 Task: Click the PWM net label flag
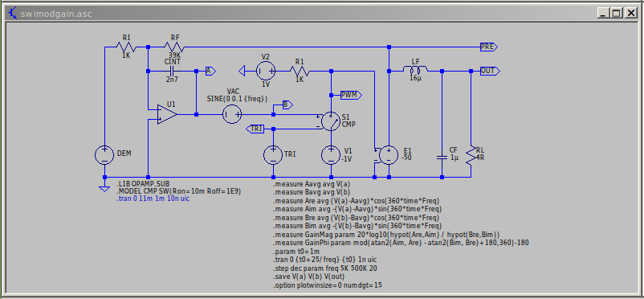351,95
